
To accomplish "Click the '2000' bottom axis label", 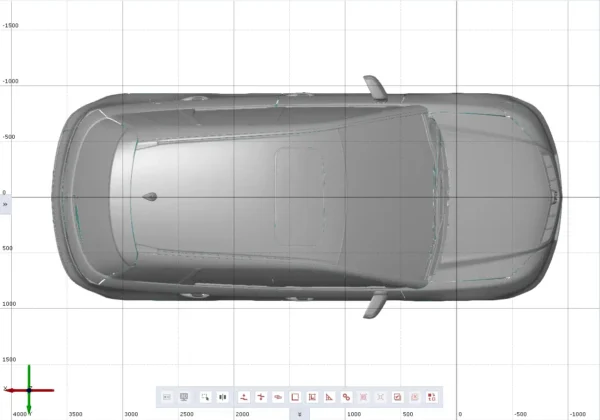I will (242, 414).
